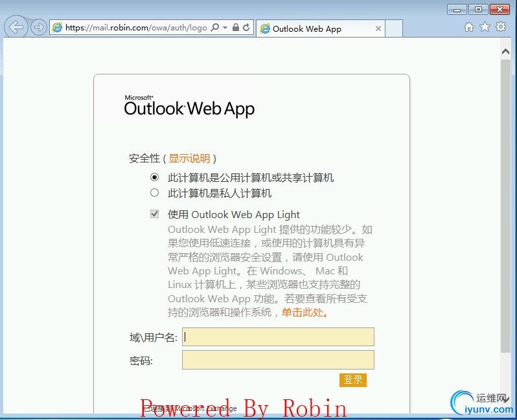Click the browser Forward arrow button

tap(39, 27)
